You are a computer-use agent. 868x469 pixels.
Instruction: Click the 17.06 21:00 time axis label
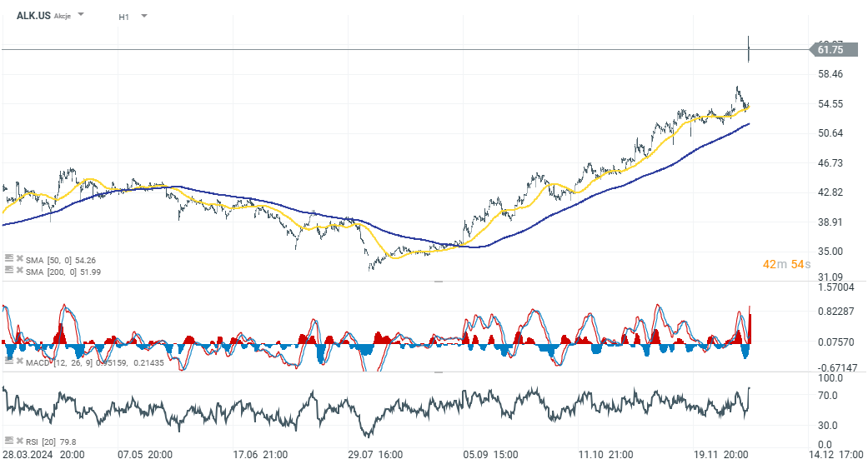point(260,455)
